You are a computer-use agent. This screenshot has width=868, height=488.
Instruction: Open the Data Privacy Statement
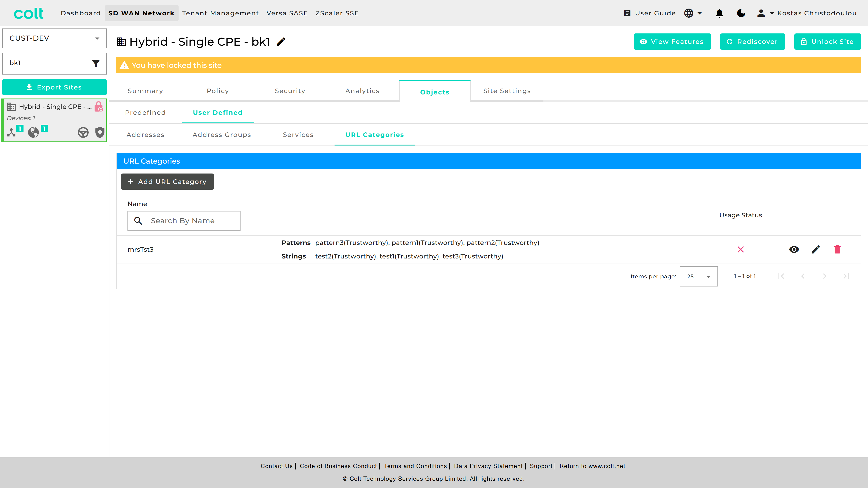[x=488, y=466]
